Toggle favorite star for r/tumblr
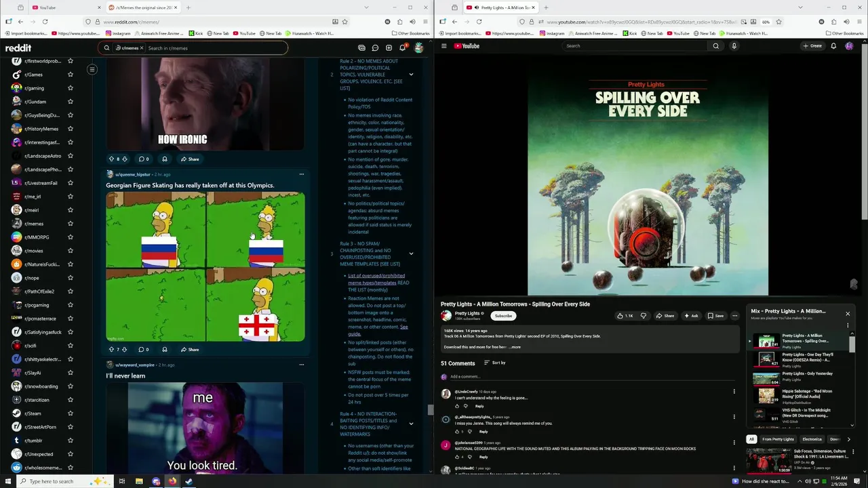Viewport: 868px width, 488px height. pos(70,441)
